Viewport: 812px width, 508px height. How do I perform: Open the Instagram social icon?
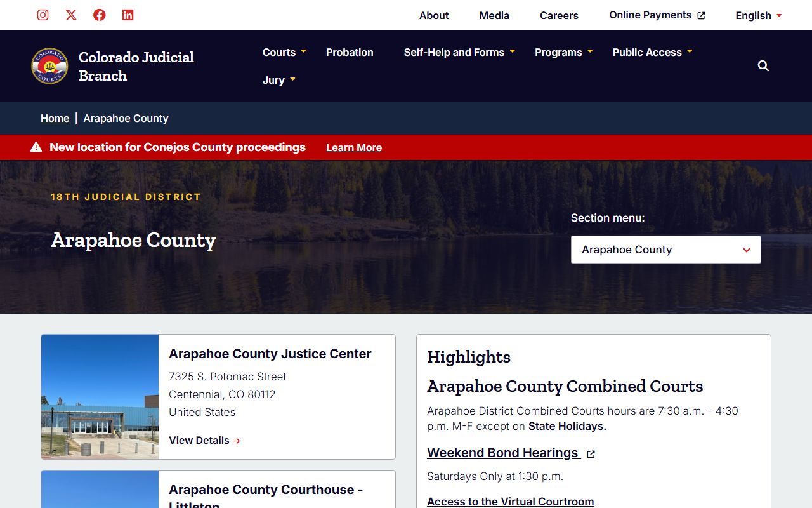click(43, 15)
